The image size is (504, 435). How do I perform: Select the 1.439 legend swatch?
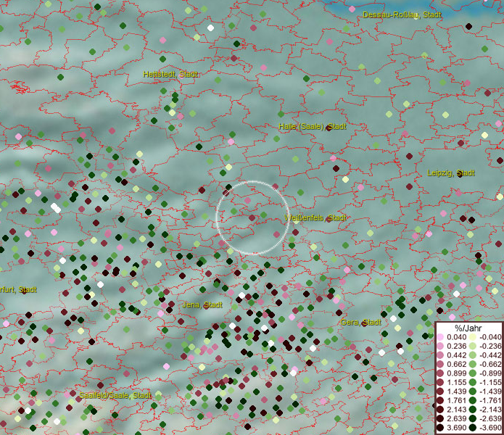pos(440,391)
